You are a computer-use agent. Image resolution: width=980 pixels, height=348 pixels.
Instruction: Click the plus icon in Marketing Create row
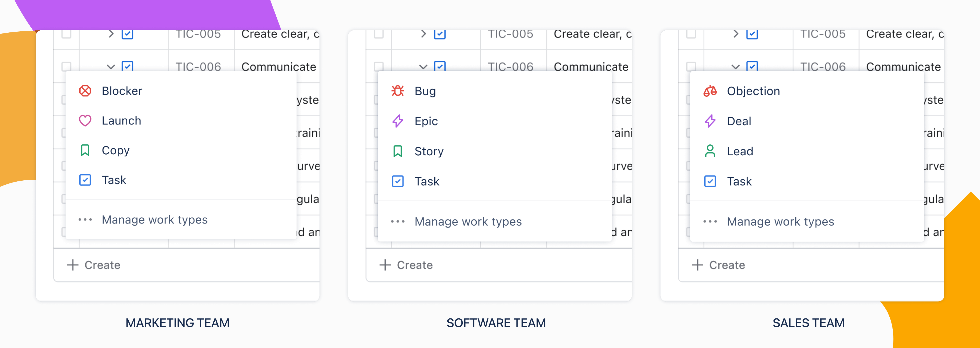pyautogui.click(x=73, y=265)
